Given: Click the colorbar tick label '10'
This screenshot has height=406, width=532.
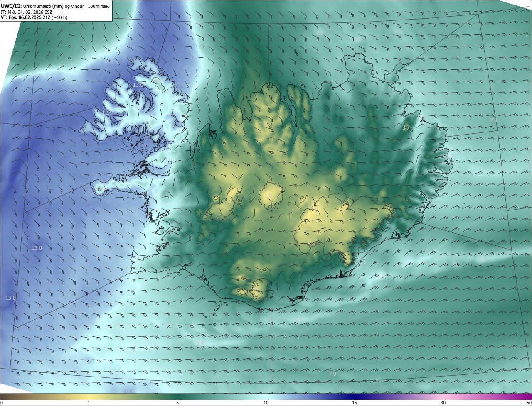Looking at the screenshot, I should [x=266, y=403].
